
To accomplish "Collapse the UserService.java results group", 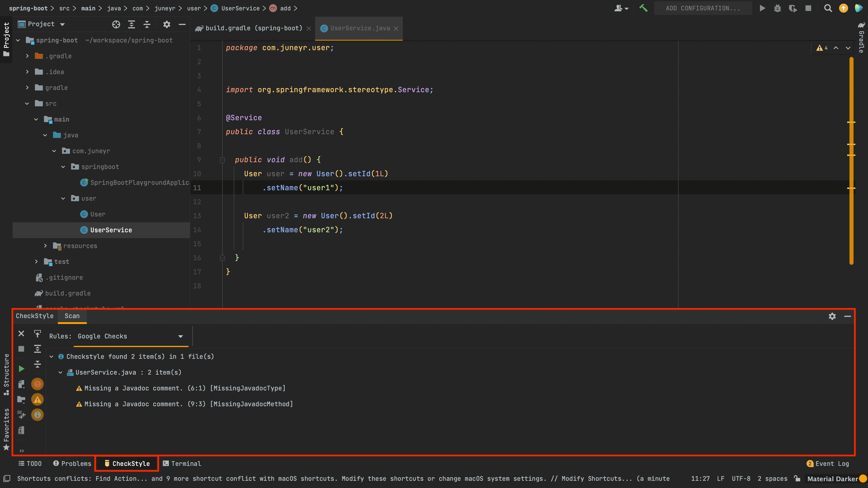I will 61,373.
